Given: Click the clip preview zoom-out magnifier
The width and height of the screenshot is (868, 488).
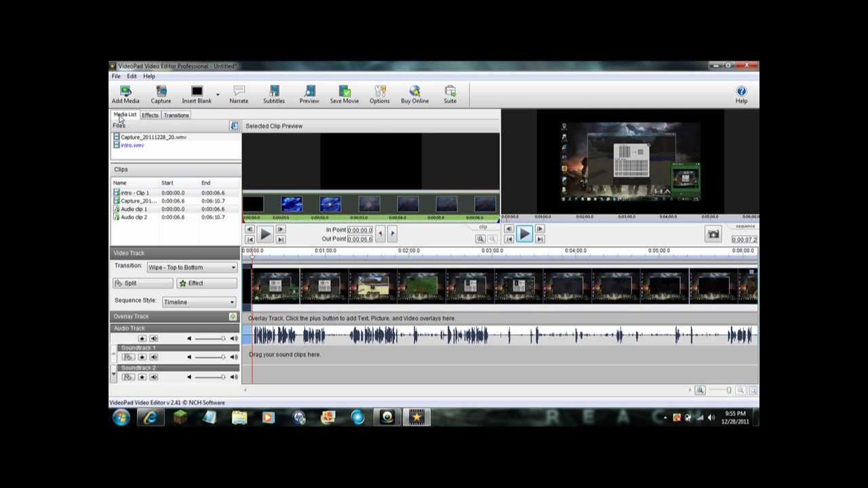Looking at the screenshot, I should 492,239.
